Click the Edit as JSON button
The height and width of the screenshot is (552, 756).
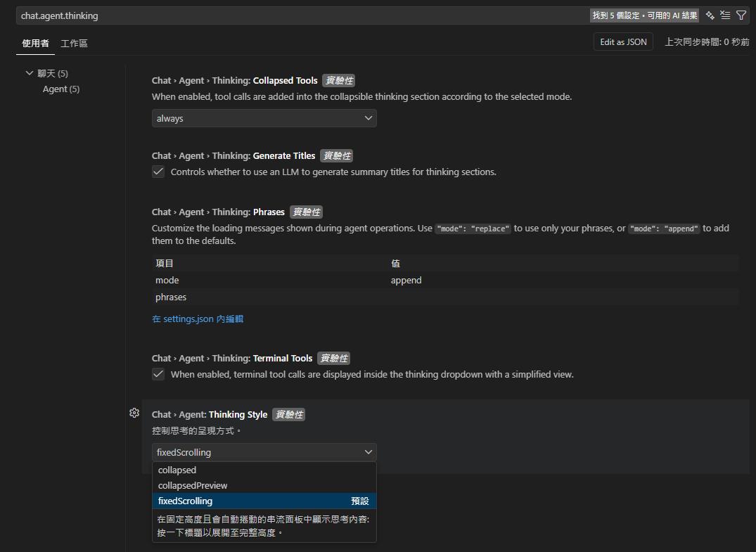[622, 42]
